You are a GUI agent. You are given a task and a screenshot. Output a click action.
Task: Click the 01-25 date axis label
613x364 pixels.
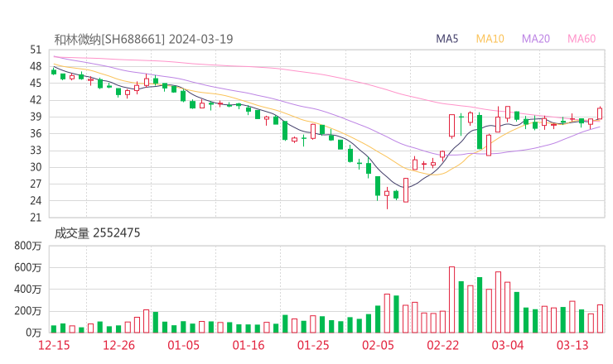point(313,345)
